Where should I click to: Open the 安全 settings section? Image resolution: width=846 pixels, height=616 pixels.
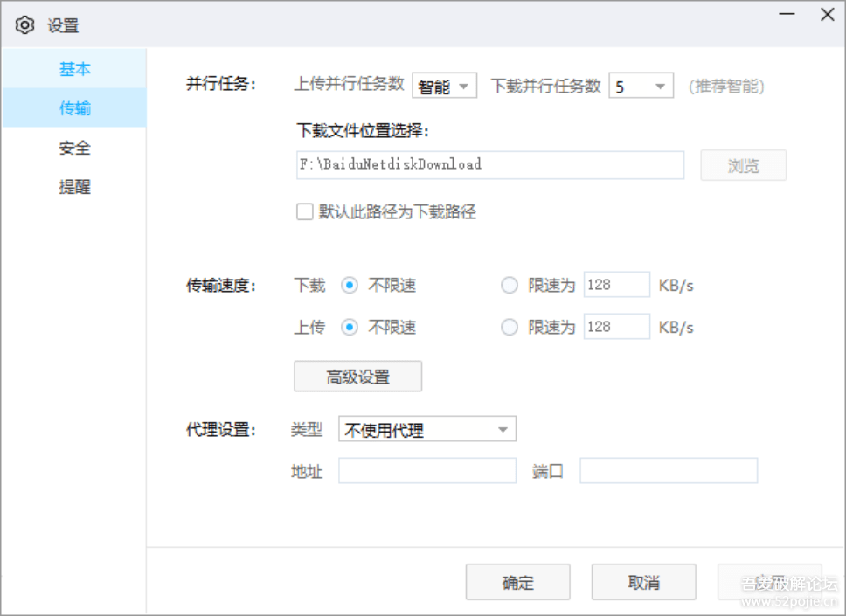[74, 148]
